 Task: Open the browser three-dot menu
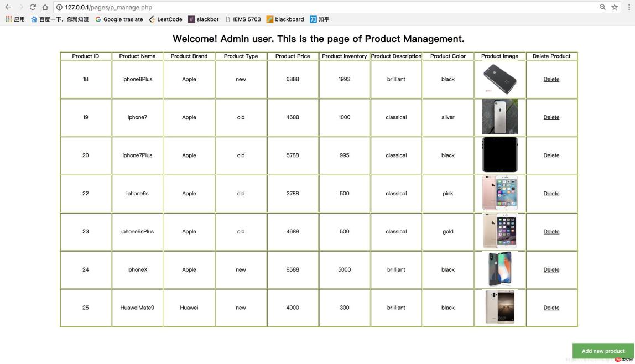(x=629, y=7)
